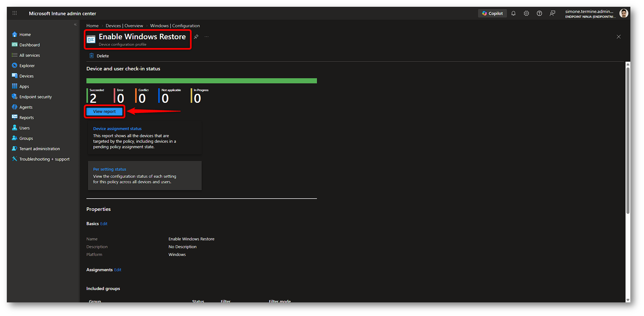Viewport: 644px width, 316px height.
Task: Select Reports in the sidebar menu
Action: pos(27,117)
